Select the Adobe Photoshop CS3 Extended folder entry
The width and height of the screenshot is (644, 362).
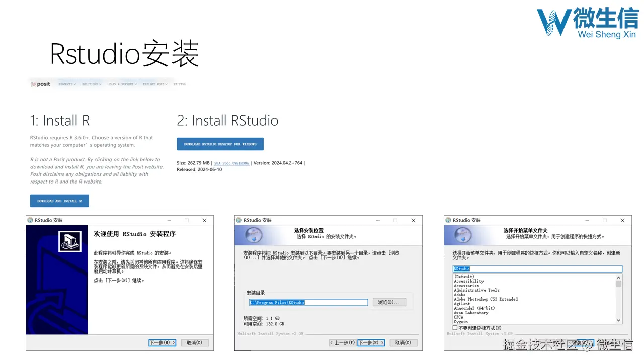(x=486, y=299)
